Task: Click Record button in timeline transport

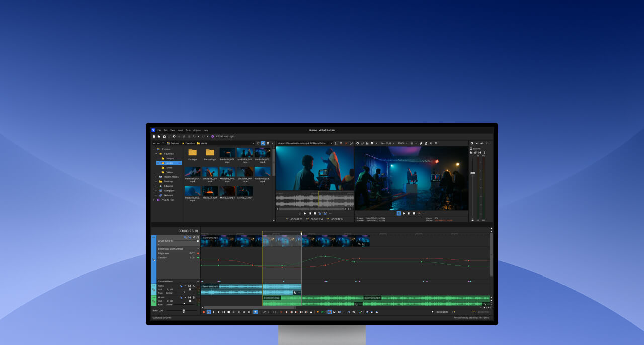Action: point(204,312)
